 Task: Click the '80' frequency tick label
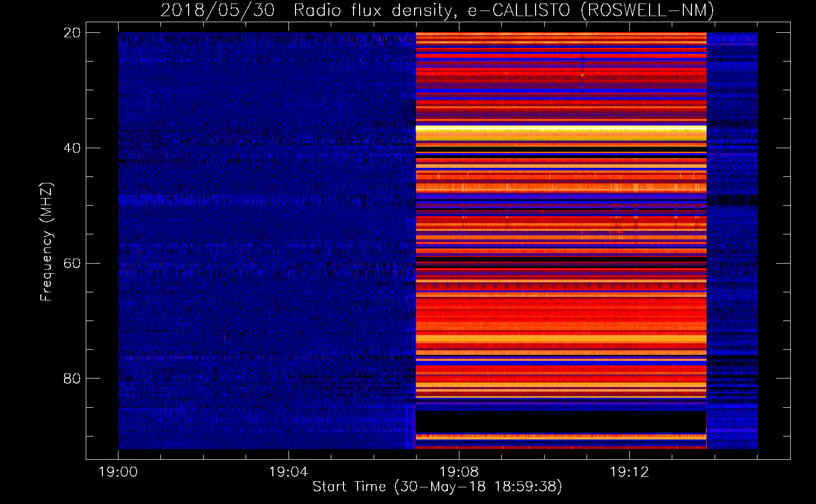pyautogui.click(x=72, y=379)
